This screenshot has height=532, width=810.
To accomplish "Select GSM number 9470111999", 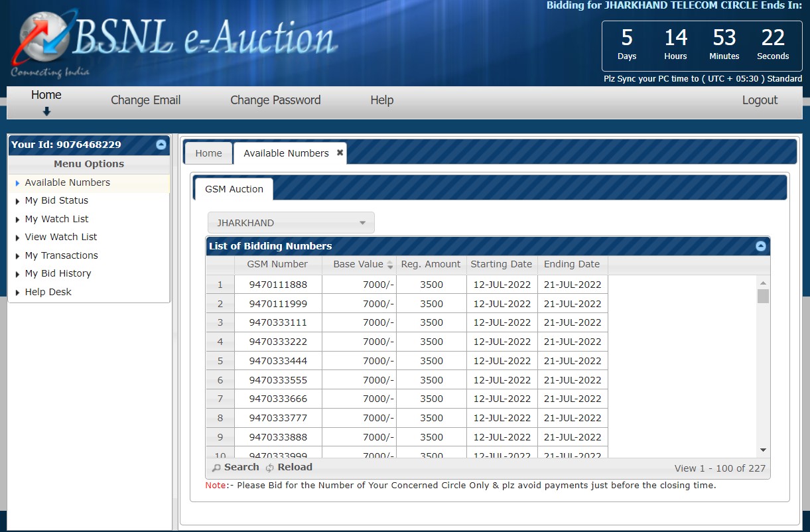I will tap(278, 304).
